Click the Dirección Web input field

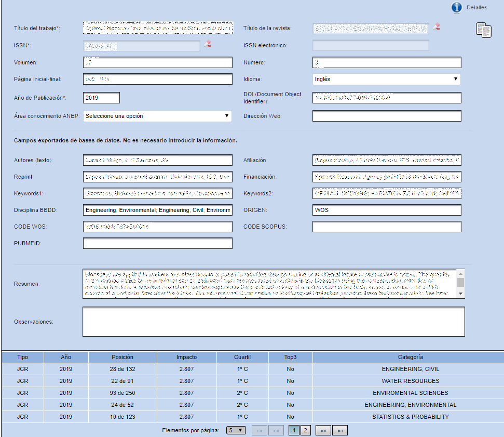point(387,116)
